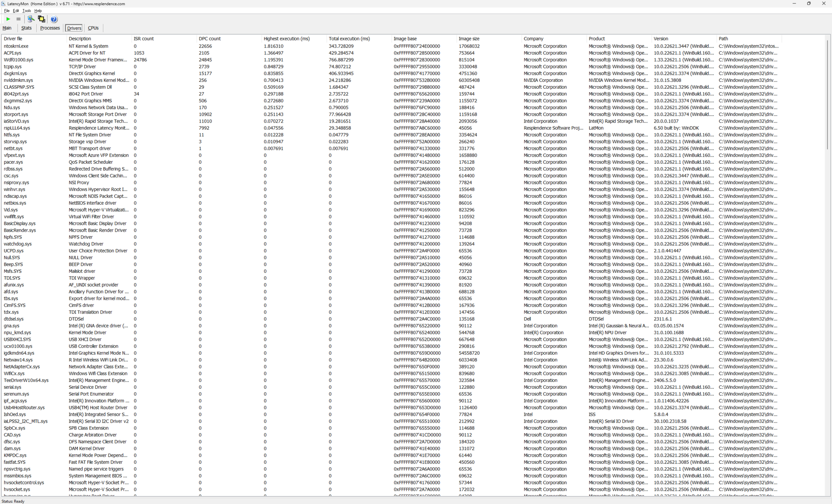
Task: Click the LatencyMon app icon in title bar
Action: [x=3, y=3]
